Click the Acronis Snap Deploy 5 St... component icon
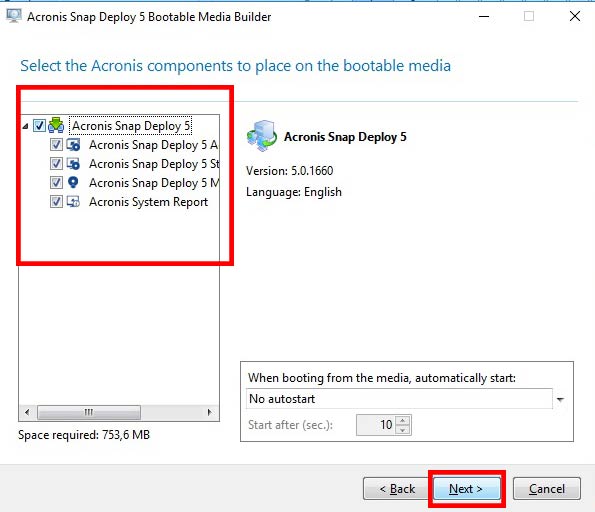This screenshot has width=595, height=512. 73,164
